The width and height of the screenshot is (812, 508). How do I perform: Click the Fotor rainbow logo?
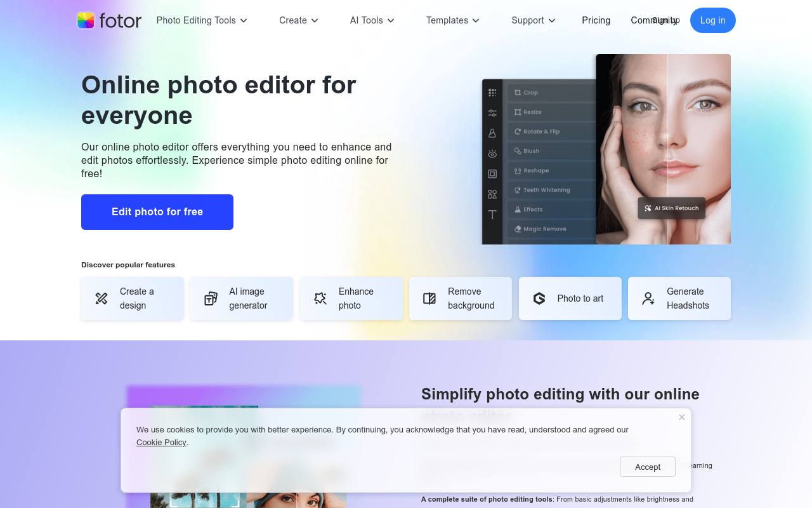click(x=86, y=20)
